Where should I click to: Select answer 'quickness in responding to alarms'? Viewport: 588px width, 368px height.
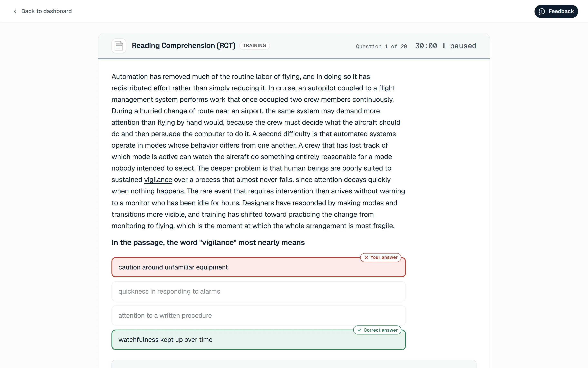pyautogui.click(x=258, y=291)
